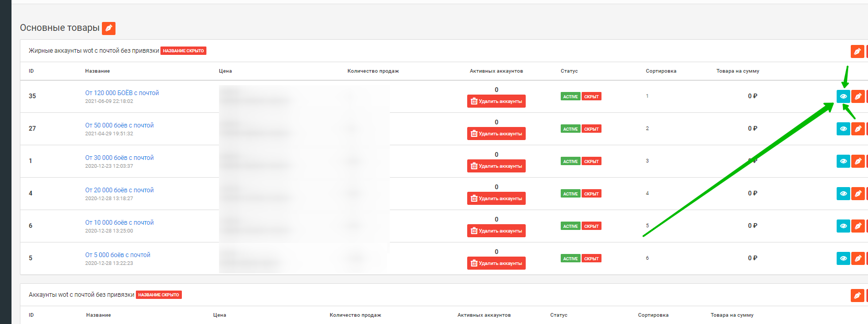Toggle visibility eye for product ID 35
Screen dimensions: 868x324
tap(843, 97)
